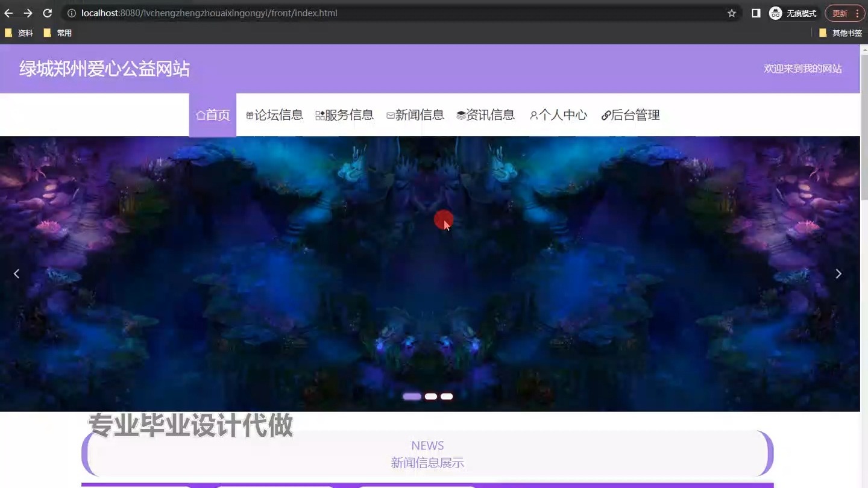
Task: Click the grid icon beside 论坛信息
Action: tap(250, 116)
